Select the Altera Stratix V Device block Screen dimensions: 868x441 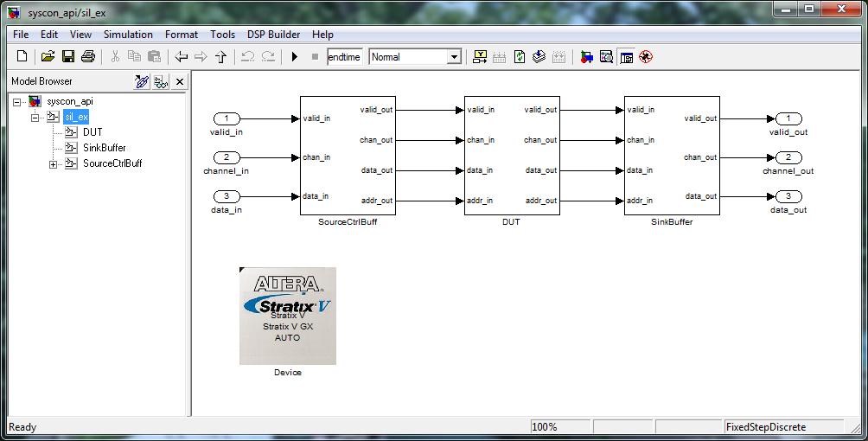[x=288, y=316]
